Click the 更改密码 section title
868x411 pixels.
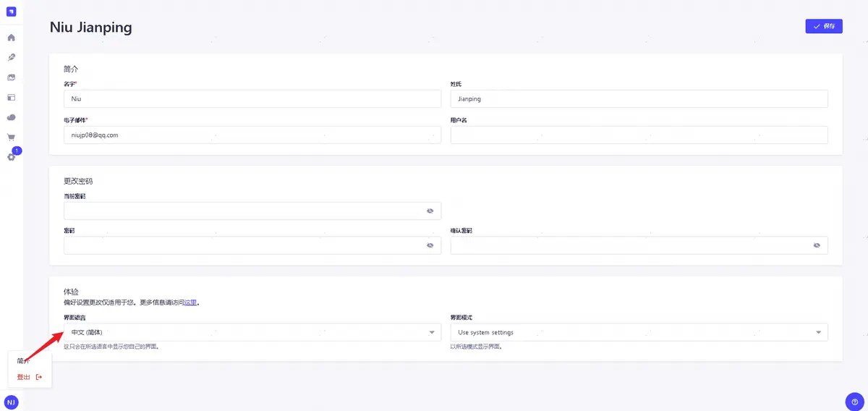78,181
